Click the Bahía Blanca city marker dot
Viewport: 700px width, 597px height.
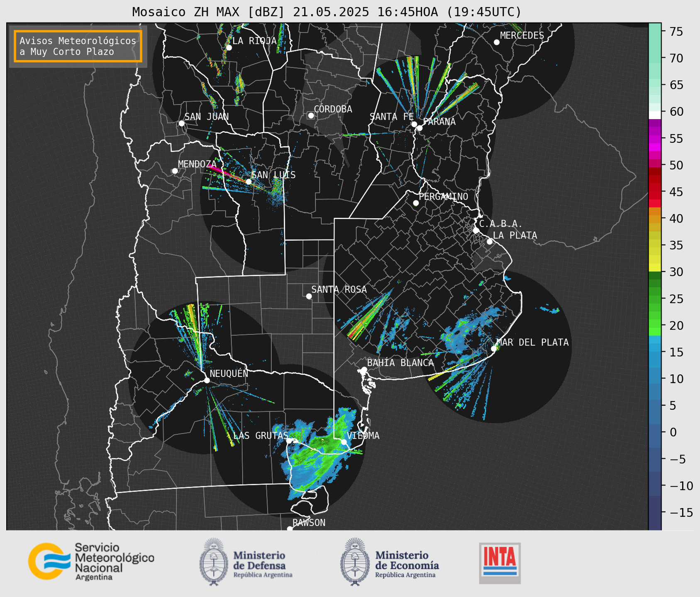[364, 369]
